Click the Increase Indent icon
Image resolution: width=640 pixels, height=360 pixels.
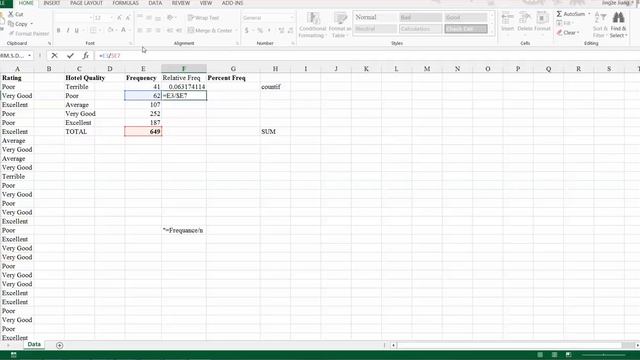point(179,31)
